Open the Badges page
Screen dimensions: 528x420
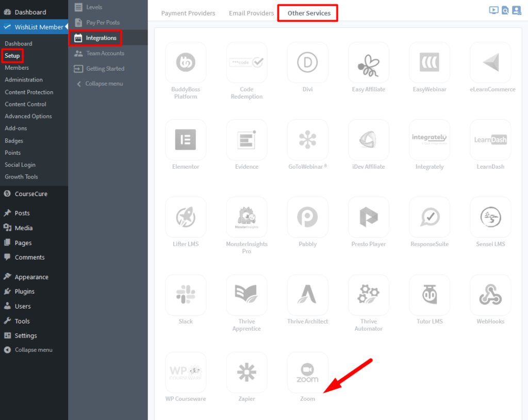tap(14, 140)
